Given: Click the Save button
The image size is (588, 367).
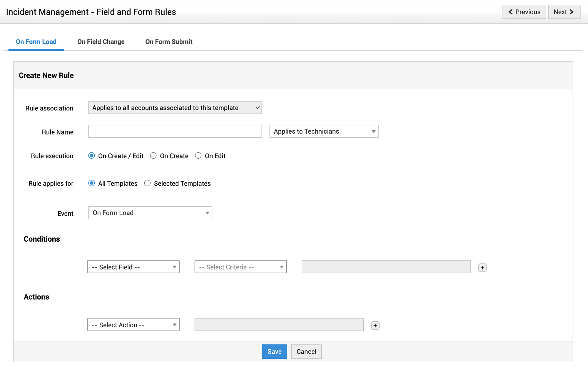Looking at the screenshot, I should [x=274, y=352].
